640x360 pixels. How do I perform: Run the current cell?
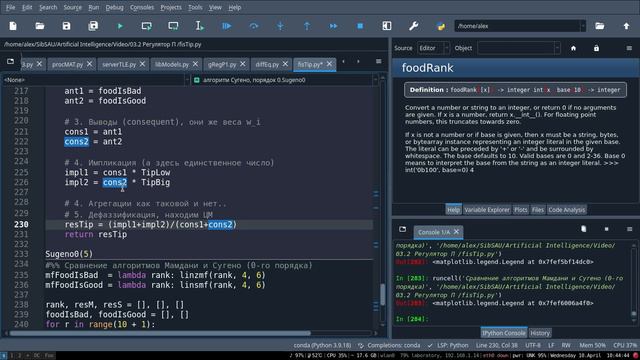pos(147,26)
